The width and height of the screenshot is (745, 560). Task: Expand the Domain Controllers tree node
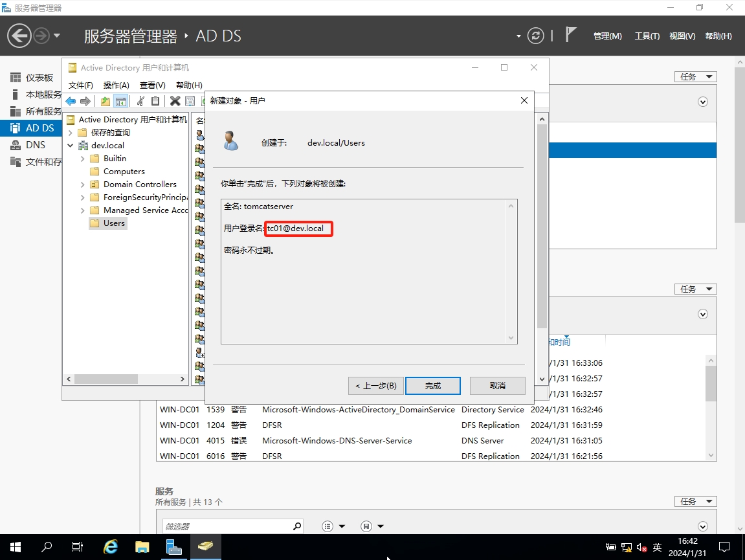click(82, 185)
